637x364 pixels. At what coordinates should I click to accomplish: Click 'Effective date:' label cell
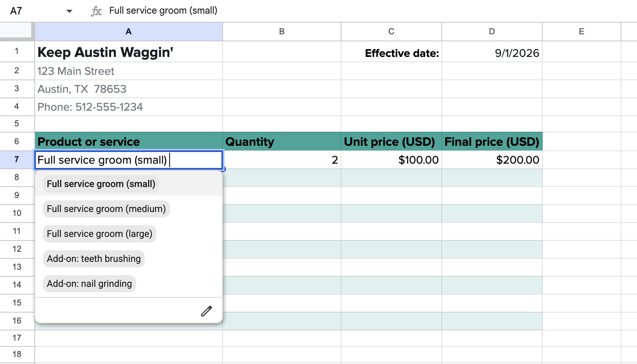coord(391,52)
